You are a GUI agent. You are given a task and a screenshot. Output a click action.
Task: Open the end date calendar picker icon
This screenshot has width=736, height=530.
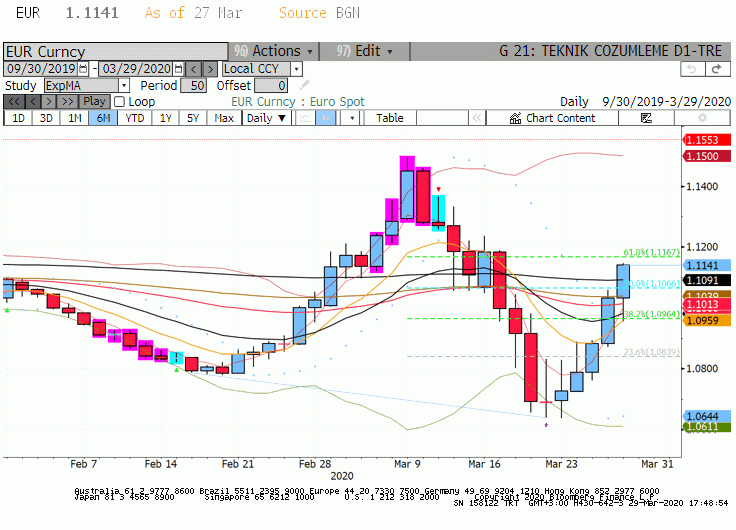178,69
